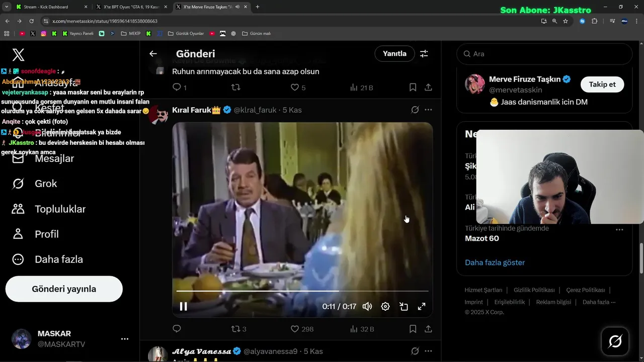Share the 'Ruhun arınmayacak' post

pos(428,87)
